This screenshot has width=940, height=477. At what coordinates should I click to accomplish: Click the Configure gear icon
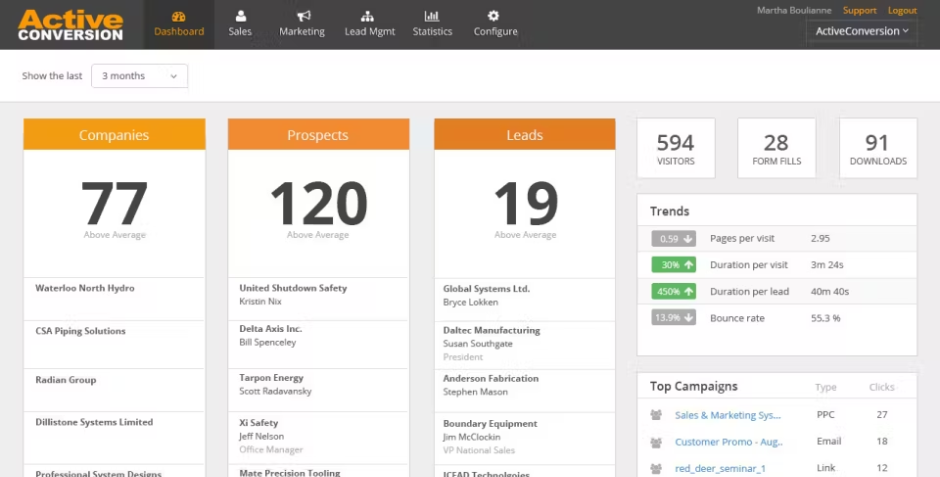click(494, 16)
